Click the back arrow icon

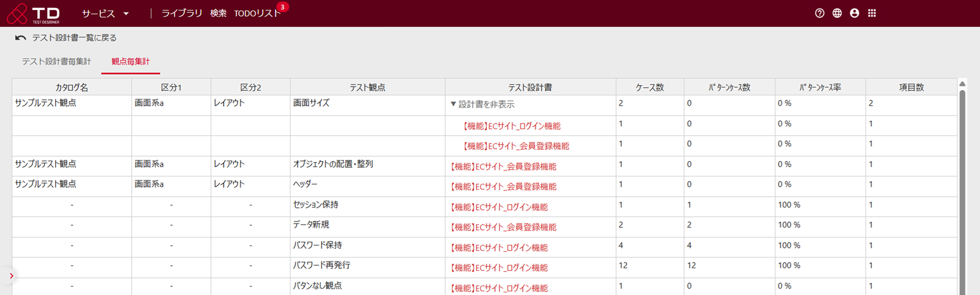(20, 38)
